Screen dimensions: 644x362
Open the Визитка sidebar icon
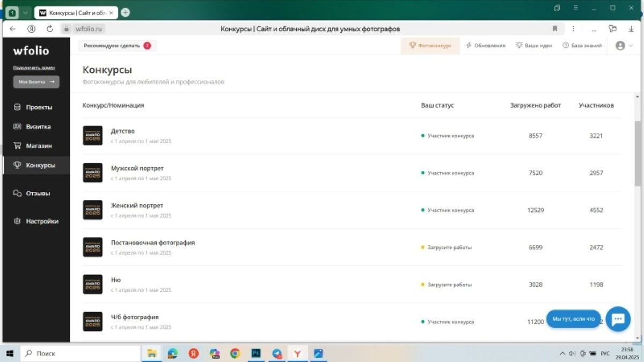pyautogui.click(x=17, y=127)
